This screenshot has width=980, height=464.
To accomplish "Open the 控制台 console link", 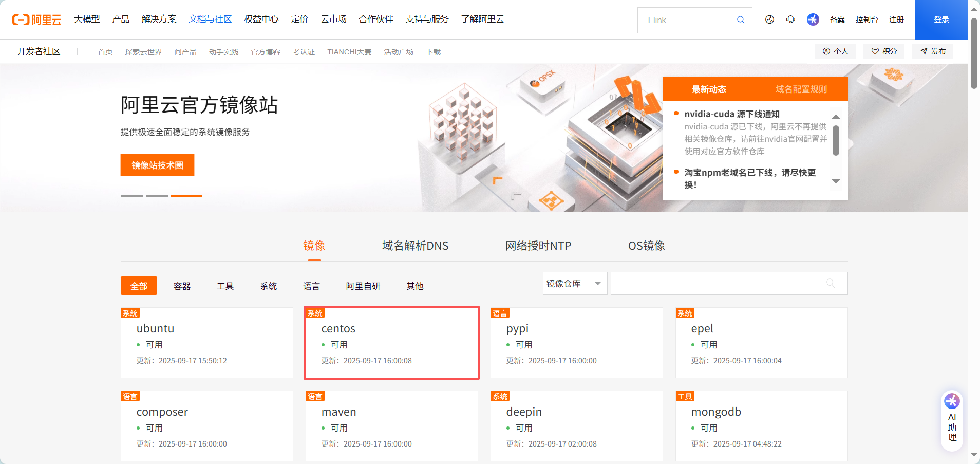I will click(866, 20).
